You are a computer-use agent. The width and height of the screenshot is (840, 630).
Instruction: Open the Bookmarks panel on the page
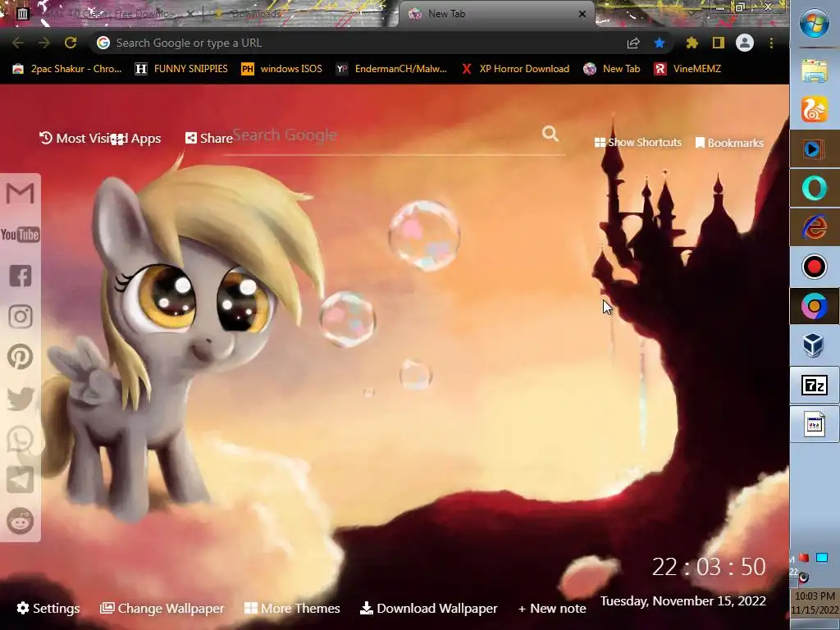pyautogui.click(x=729, y=143)
